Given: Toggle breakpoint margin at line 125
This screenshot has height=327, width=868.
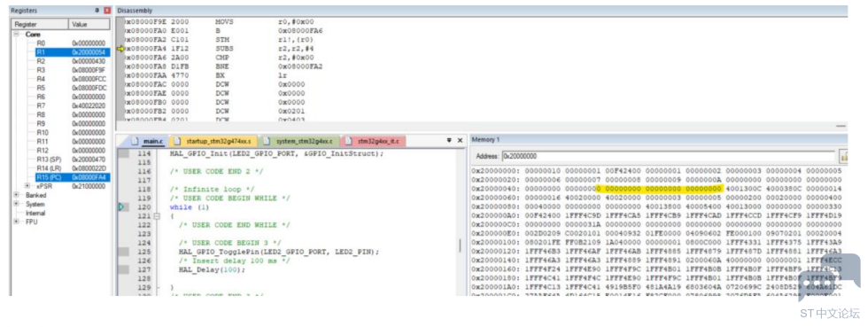Looking at the screenshot, I should 125,252.
